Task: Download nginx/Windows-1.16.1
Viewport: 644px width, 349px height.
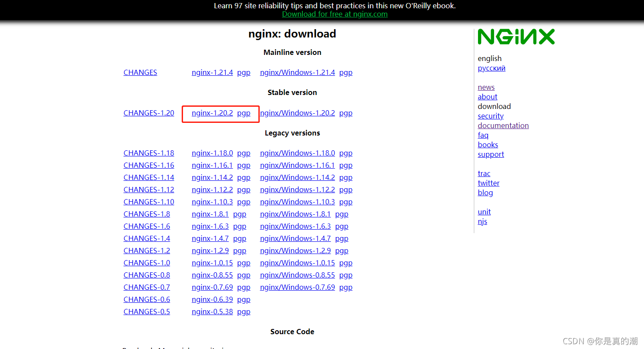Action: point(298,165)
